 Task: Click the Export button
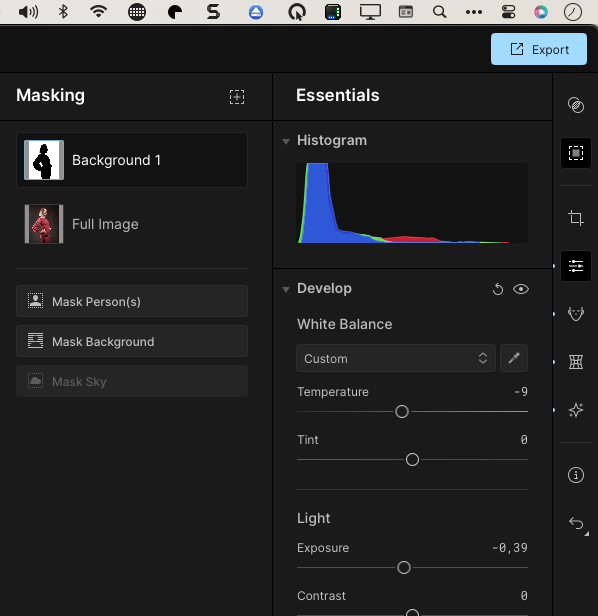539,49
